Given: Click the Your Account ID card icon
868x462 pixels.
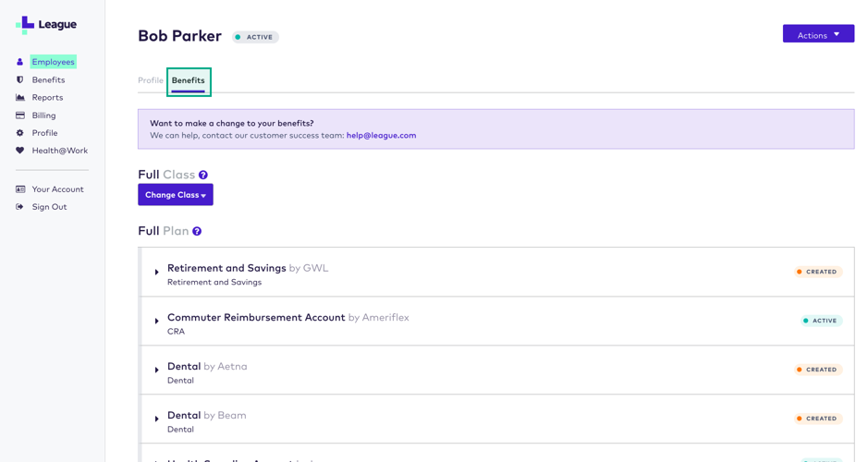Looking at the screenshot, I should tap(20, 189).
